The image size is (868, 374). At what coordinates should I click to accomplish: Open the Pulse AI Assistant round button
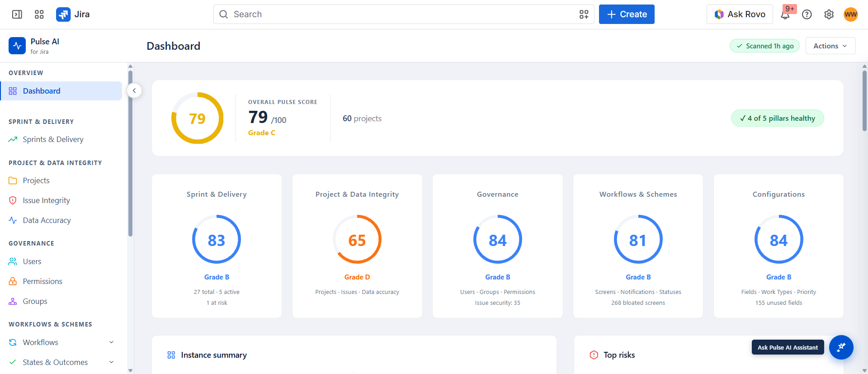point(841,347)
